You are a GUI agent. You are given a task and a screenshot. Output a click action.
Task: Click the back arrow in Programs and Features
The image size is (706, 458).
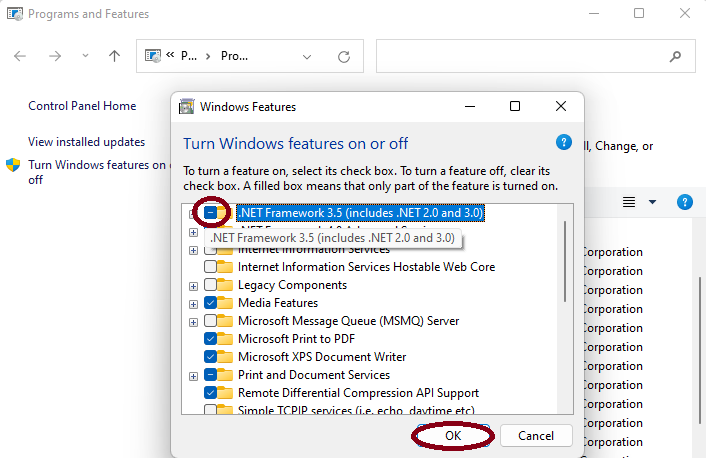21,57
